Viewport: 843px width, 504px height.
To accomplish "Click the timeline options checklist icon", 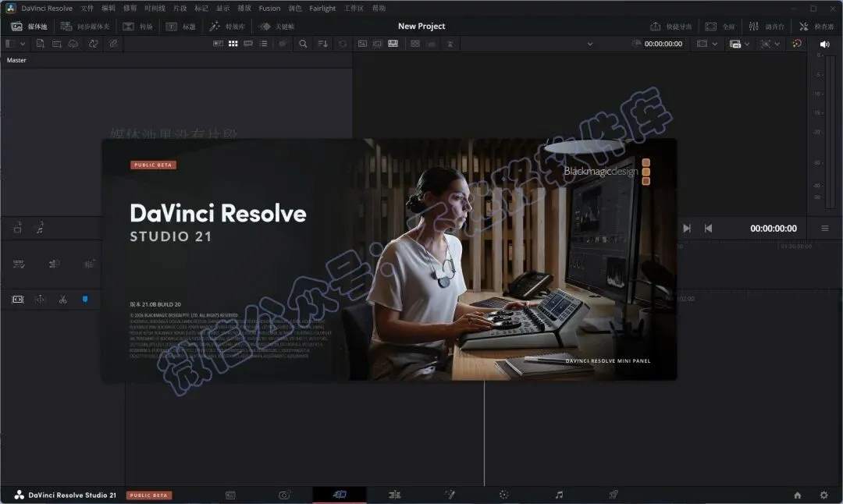I will [19, 264].
